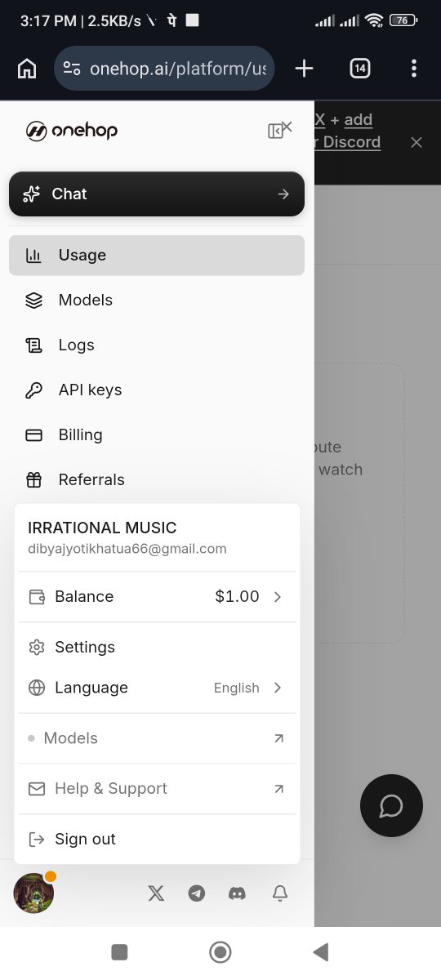Open API keys page
Viewport: 441px width, 980px height.
point(157,390)
